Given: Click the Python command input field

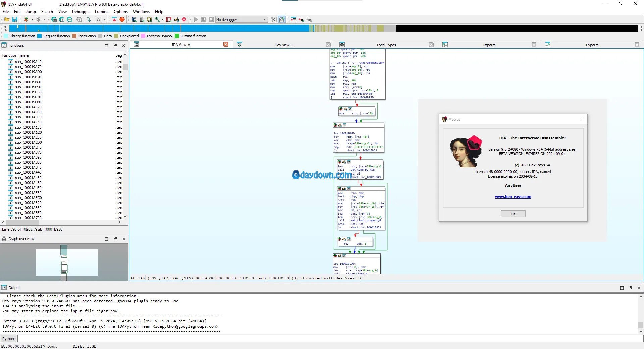Looking at the screenshot, I should pos(330,339).
